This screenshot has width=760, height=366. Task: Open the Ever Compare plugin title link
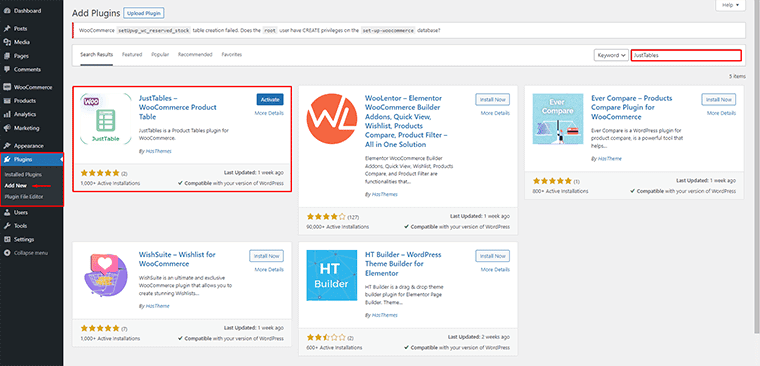(632, 107)
